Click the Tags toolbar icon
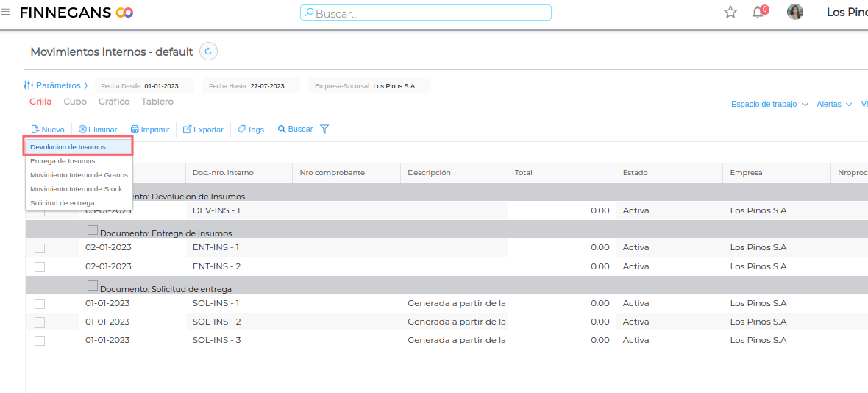The height and width of the screenshot is (393, 868). click(x=242, y=130)
